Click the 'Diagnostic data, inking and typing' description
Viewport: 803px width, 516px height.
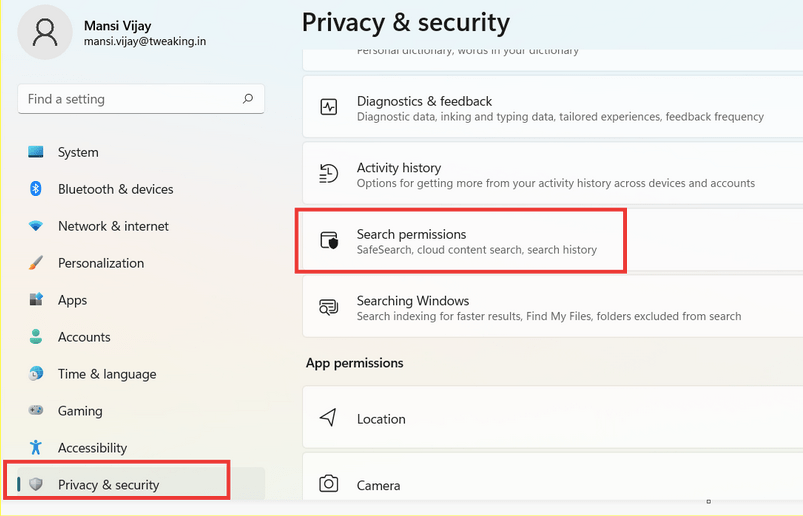560,117
